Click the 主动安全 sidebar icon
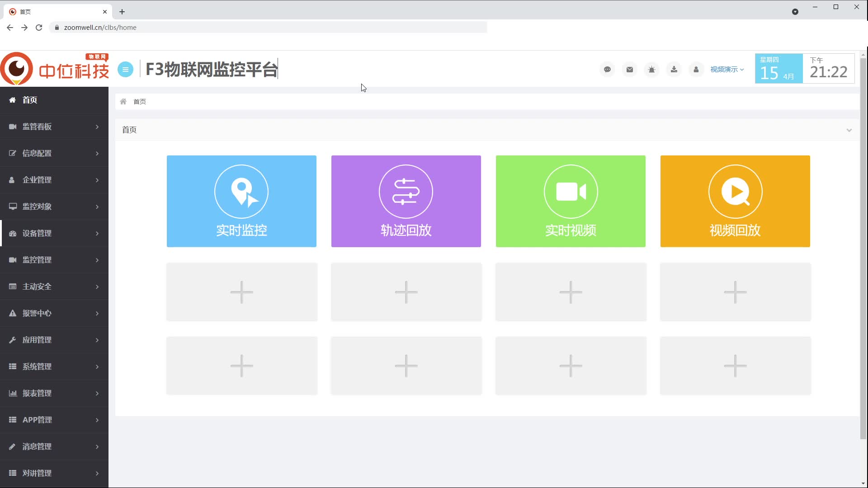868x488 pixels. coord(13,286)
